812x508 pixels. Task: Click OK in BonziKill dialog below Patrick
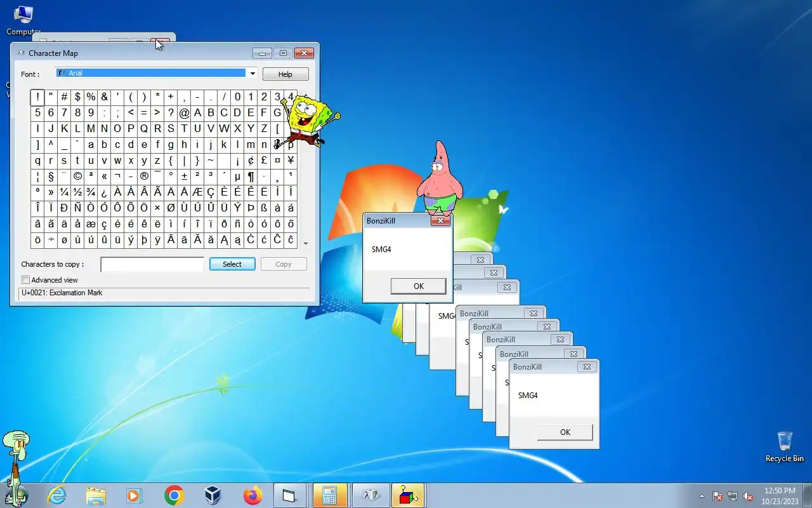[419, 286]
